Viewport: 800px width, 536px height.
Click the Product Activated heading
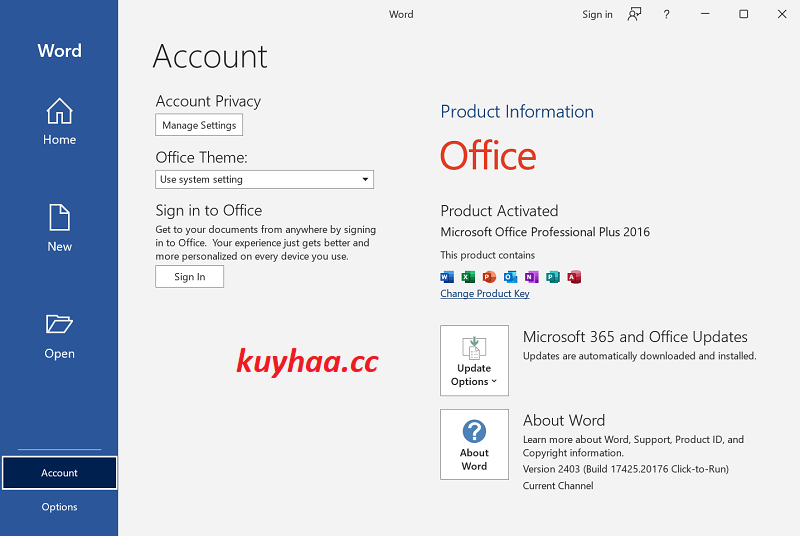499,211
